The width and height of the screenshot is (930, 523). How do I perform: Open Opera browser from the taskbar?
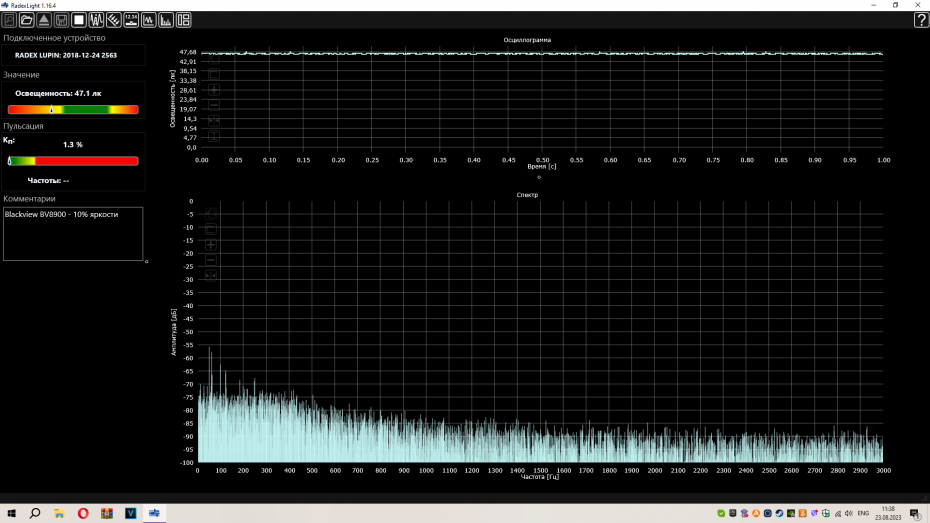[x=83, y=513]
